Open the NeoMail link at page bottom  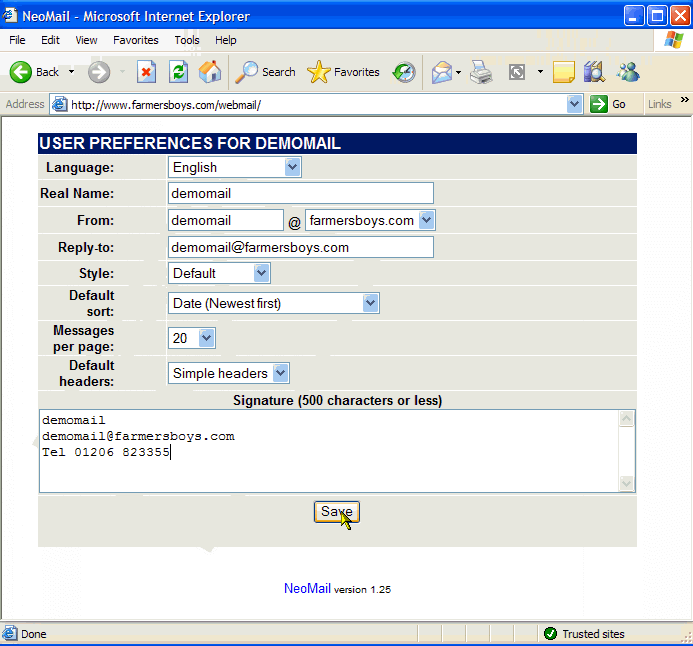(x=307, y=588)
